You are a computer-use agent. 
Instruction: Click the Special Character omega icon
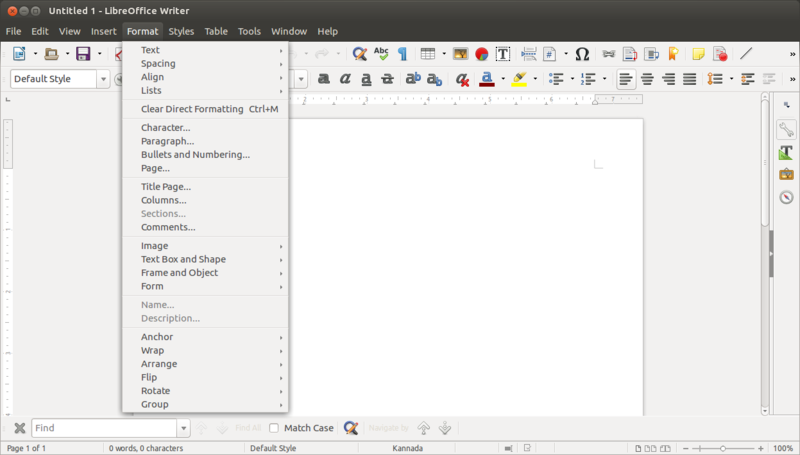coord(582,54)
